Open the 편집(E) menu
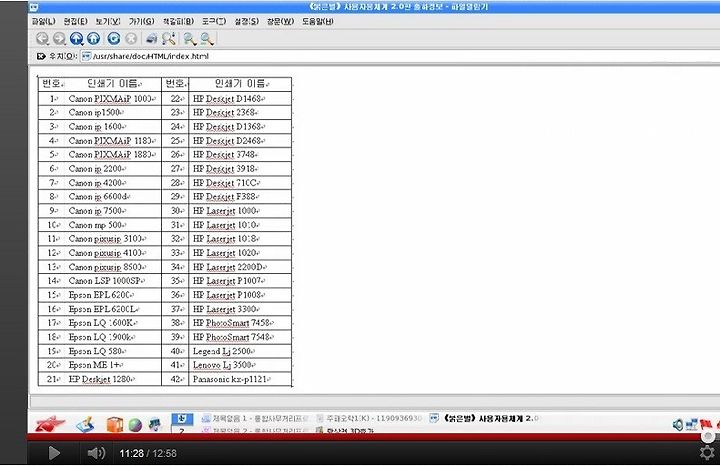720x466 pixels. click(75, 21)
